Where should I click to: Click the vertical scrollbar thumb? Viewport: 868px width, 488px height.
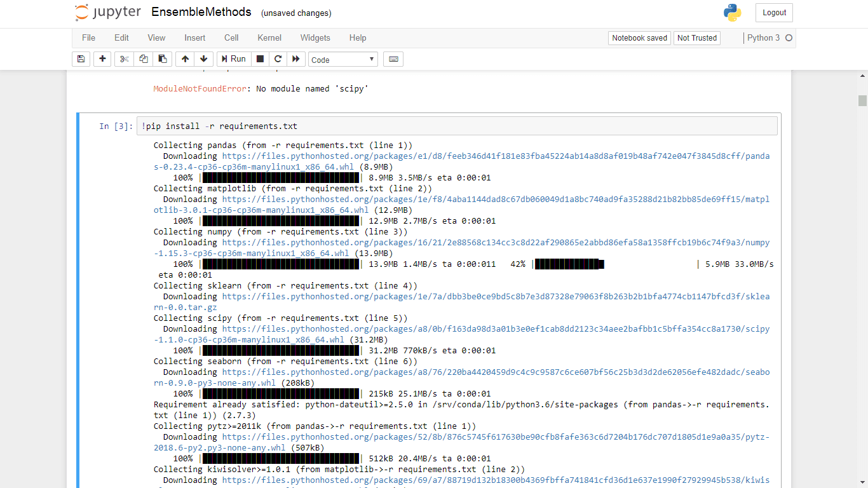862,100
